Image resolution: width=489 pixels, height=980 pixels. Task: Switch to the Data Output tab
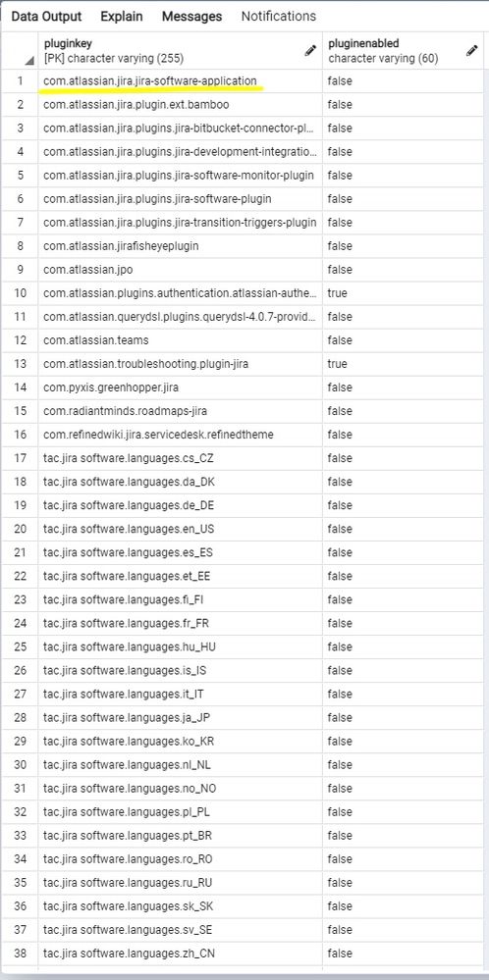coord(46,17)
